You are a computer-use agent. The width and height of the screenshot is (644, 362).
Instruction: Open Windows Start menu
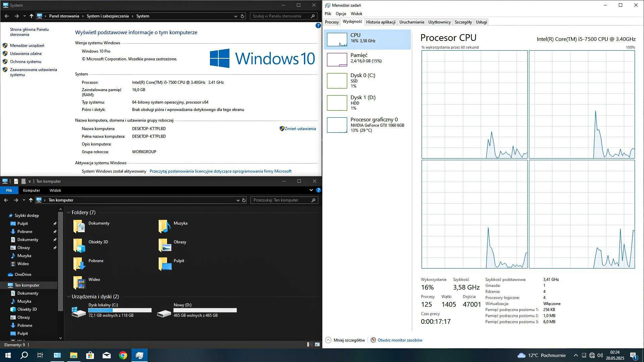point(8,355)
